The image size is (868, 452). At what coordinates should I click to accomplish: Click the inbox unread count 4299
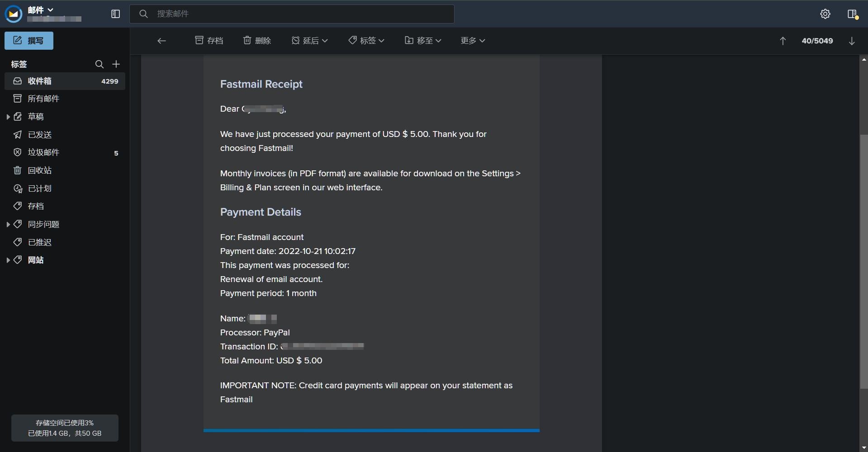[110, 81]
